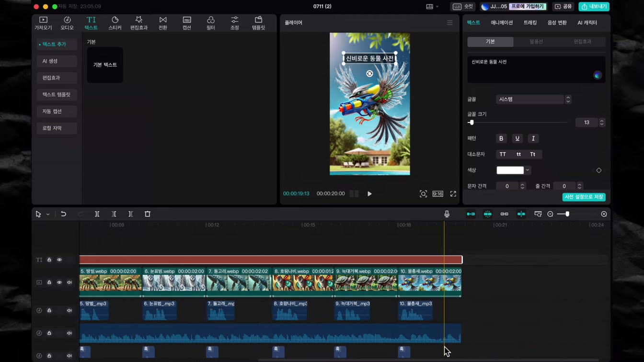This screenshot has height=362, width=644.
Task: Delete selected clip with trash icon
Action: (148, 214)
